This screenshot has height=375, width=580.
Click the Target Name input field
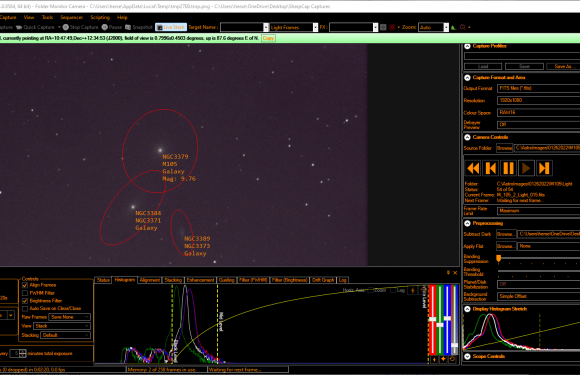coord(244,27)
